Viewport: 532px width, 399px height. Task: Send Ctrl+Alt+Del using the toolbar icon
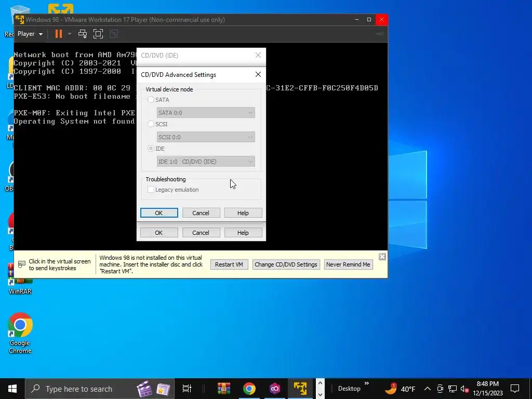point(83,34)
